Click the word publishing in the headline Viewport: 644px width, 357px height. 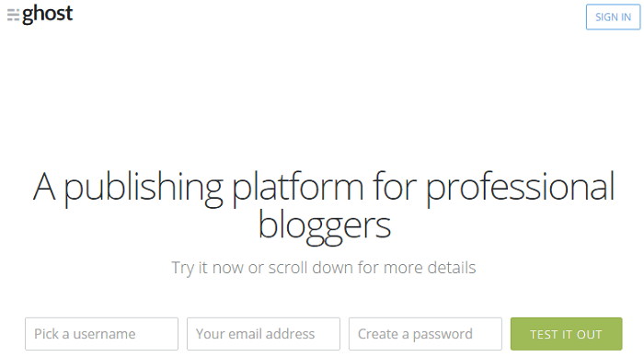coord(144,189)
